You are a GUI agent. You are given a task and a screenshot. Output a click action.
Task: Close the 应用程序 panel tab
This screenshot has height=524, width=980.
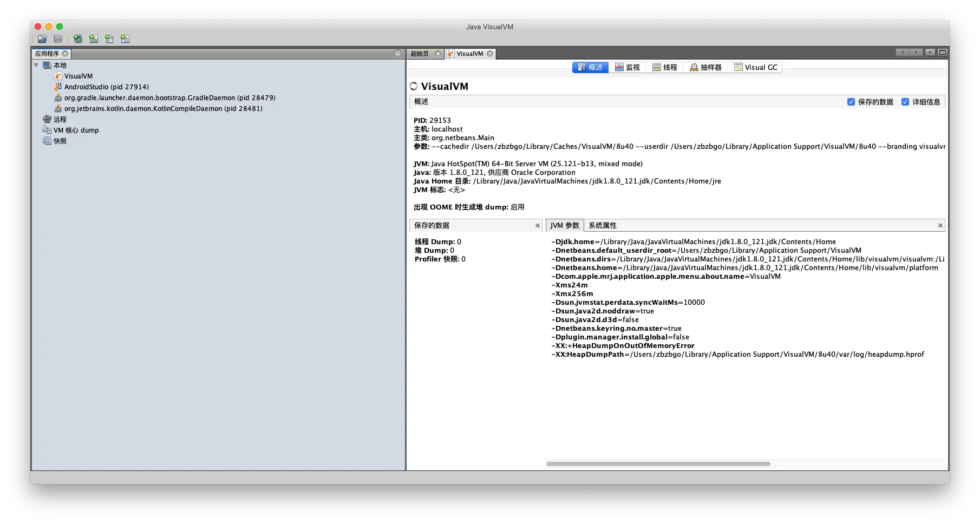click(x=65, y=54)
